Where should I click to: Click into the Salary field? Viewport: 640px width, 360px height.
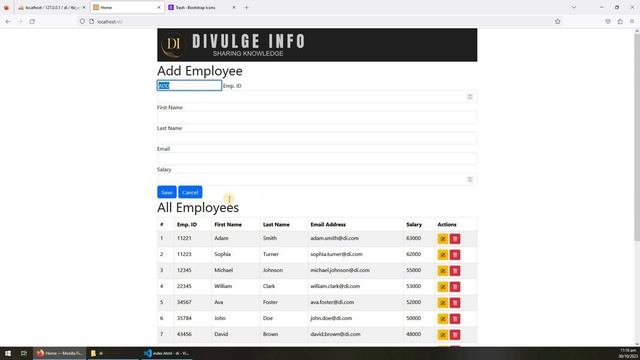pyautogui.click(x=317, y=180)
